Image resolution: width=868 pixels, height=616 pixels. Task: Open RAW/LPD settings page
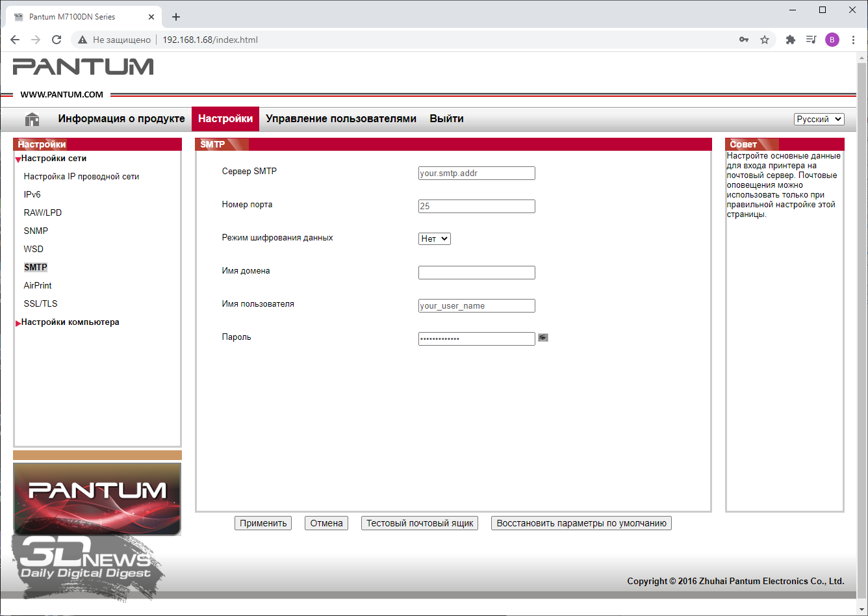point(43,212)
